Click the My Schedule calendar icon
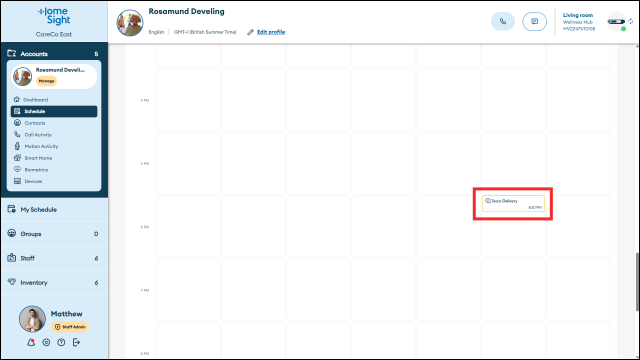 coord(11,209)
